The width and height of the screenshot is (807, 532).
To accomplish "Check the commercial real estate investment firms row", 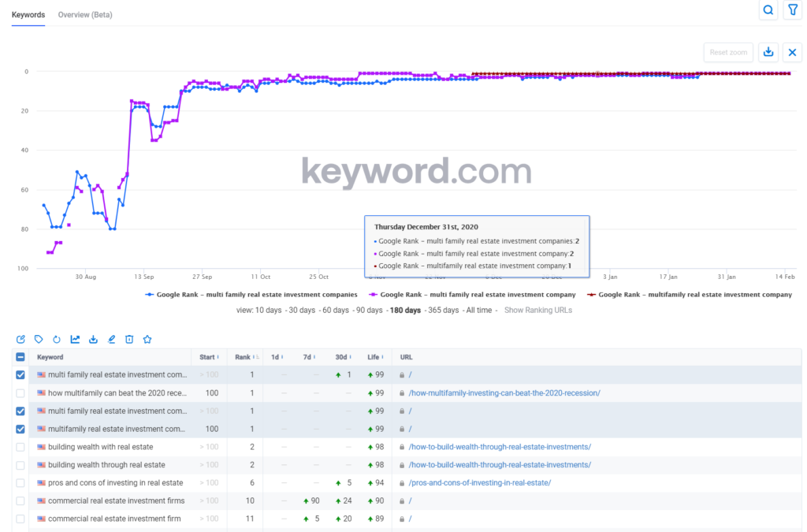I will [20, 501].
